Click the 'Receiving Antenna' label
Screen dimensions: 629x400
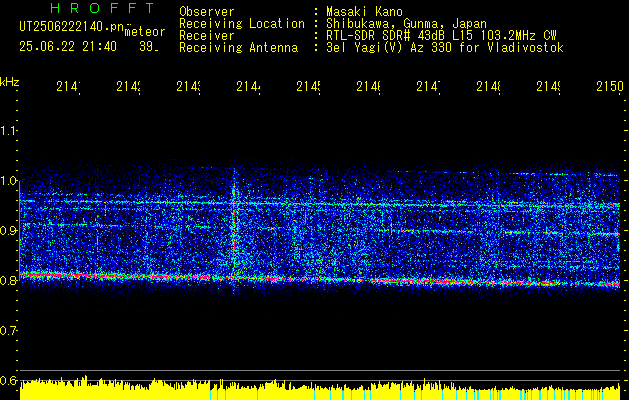[238, 48]
